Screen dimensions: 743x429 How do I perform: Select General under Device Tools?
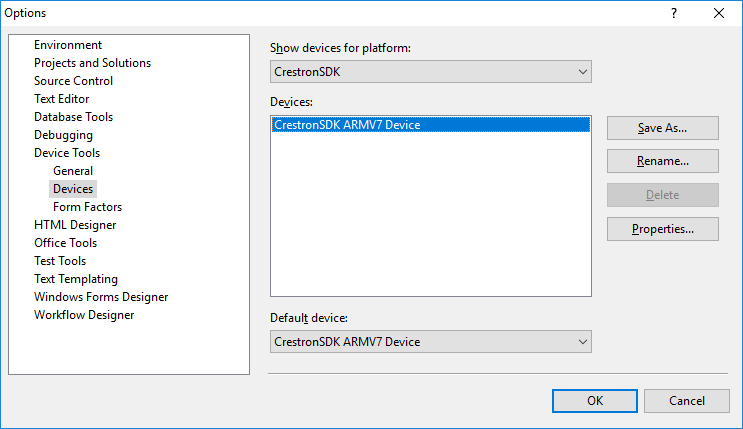73,171
